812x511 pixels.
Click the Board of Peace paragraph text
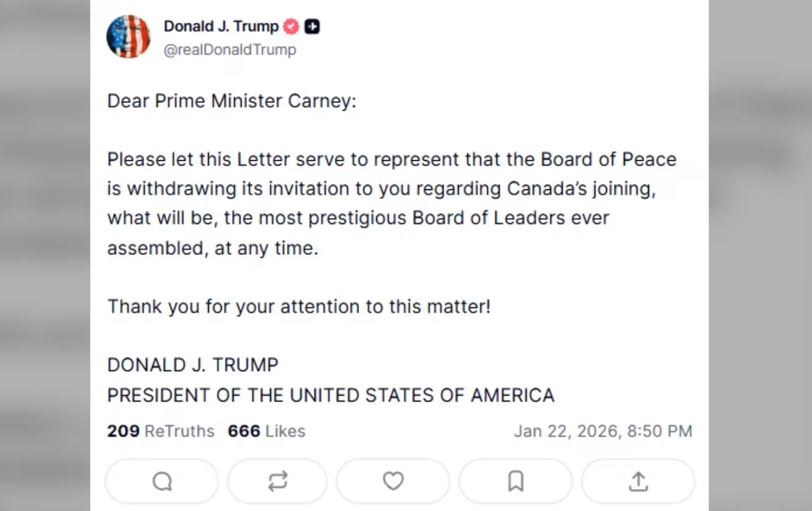pos(392,204)
